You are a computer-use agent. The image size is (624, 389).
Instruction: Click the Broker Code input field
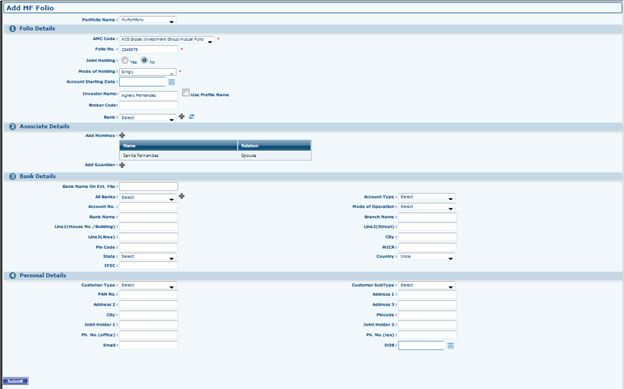(148, 106)
